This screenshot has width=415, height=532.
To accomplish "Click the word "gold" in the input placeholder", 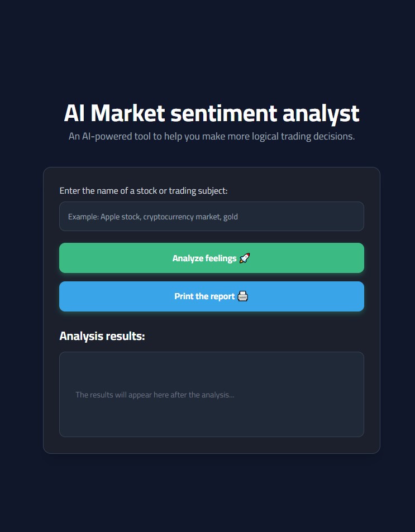I will [231, 217].
